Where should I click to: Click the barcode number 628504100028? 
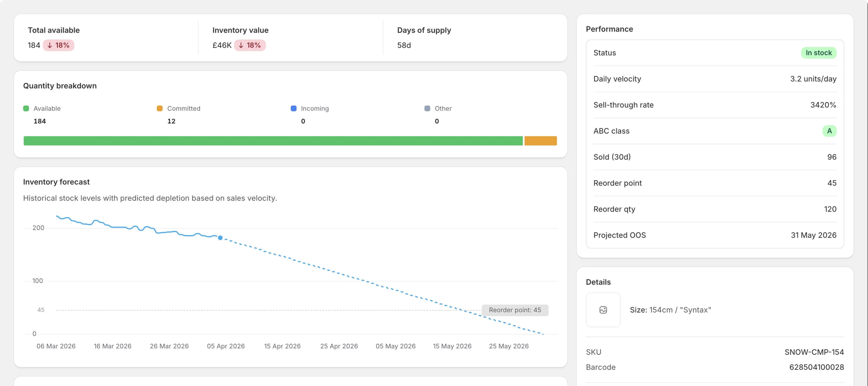(x=817, y=367)
